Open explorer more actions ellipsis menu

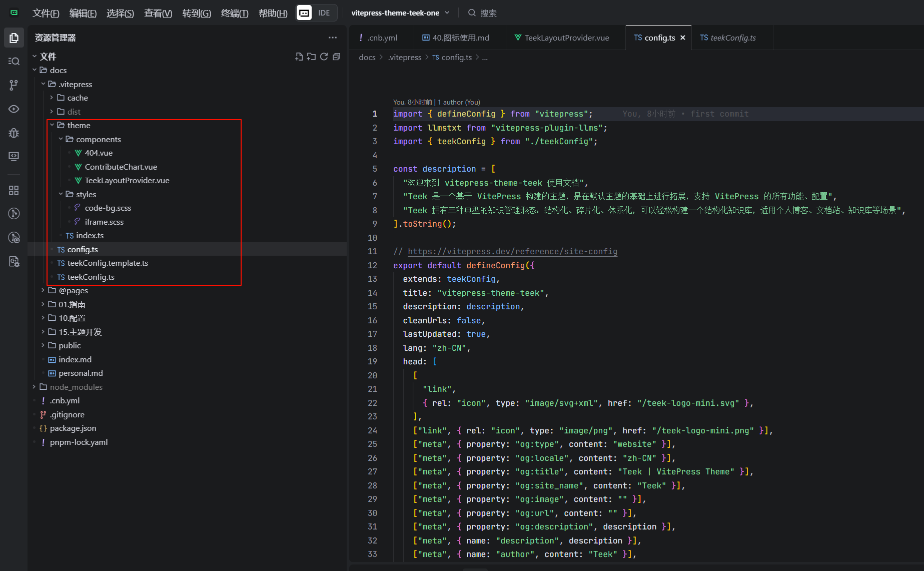333,38
